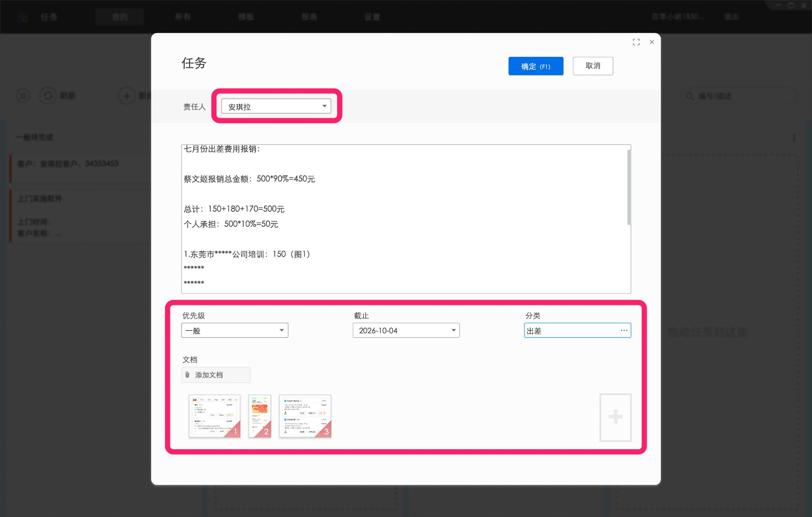The width and height of the screenshot is (812, 517).
Task: Open the 优先级 dropdown showing 一般
Action: [235, 331]
